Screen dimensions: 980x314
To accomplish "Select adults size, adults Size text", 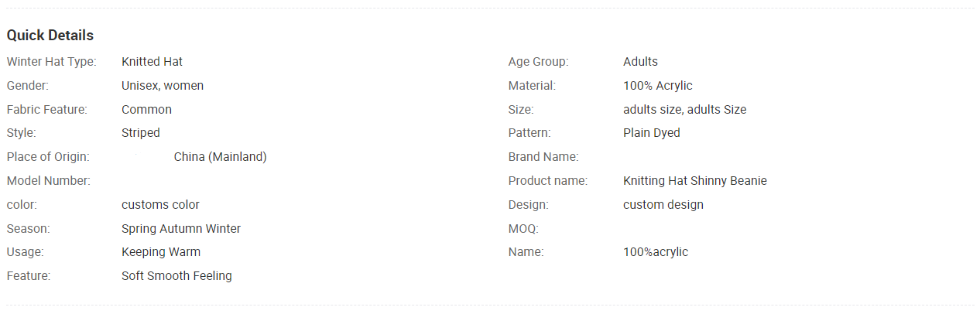I will pos(685,110).
